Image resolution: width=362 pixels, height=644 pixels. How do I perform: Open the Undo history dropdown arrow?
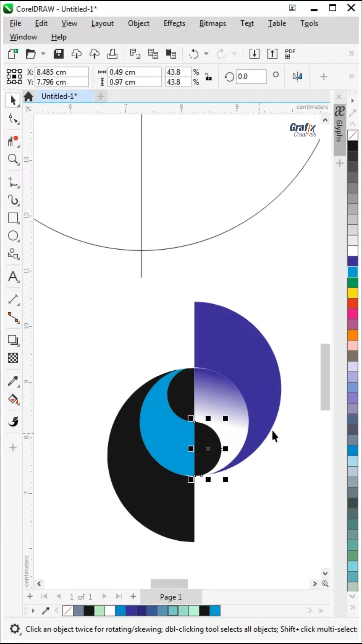(x=206, y=54)
